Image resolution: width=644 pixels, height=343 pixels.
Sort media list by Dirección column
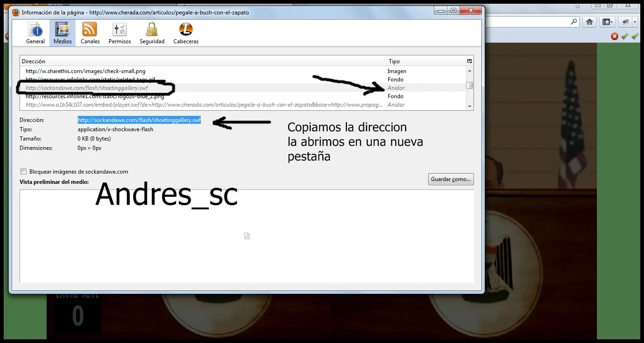pos(203,61)
